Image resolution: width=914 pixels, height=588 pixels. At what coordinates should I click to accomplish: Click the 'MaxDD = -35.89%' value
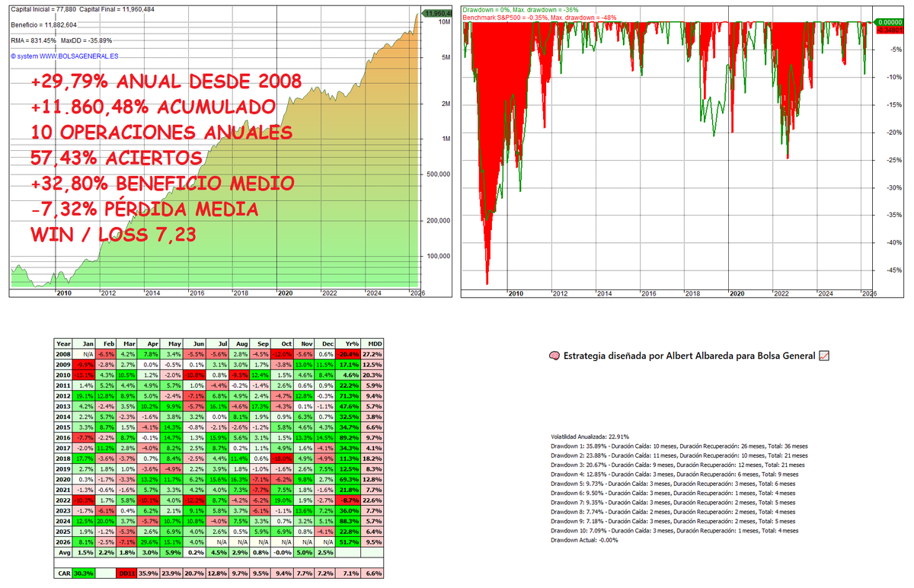pos(86,40)
